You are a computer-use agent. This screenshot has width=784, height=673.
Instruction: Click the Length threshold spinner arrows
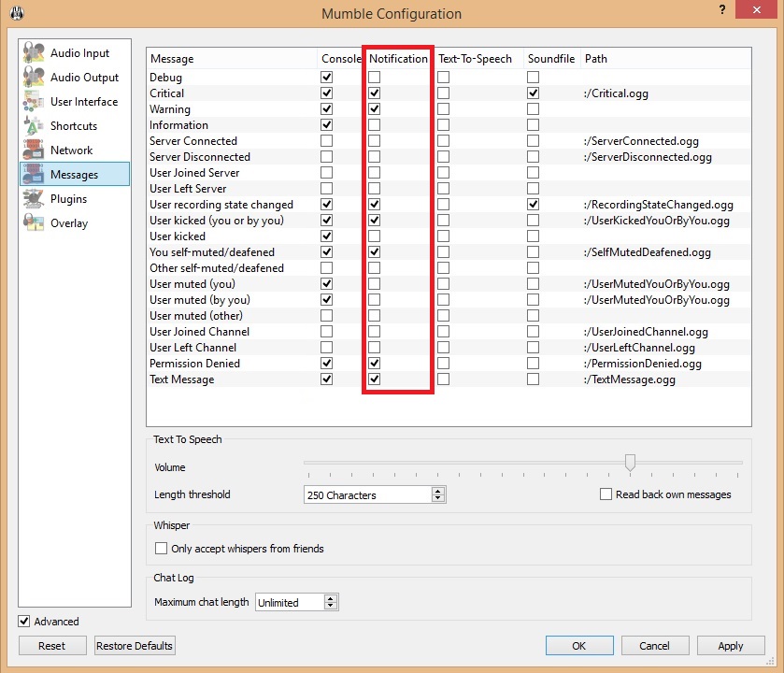tap(438, 494)
